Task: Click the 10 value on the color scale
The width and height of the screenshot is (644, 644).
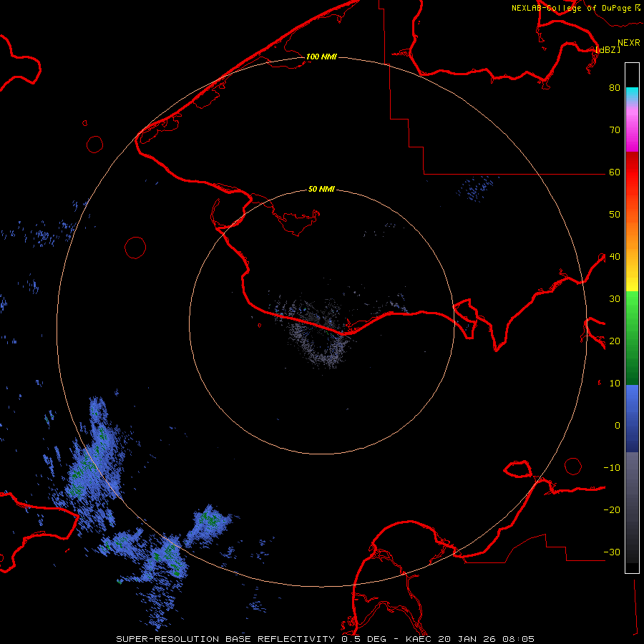Action: (x=615, y=384)
